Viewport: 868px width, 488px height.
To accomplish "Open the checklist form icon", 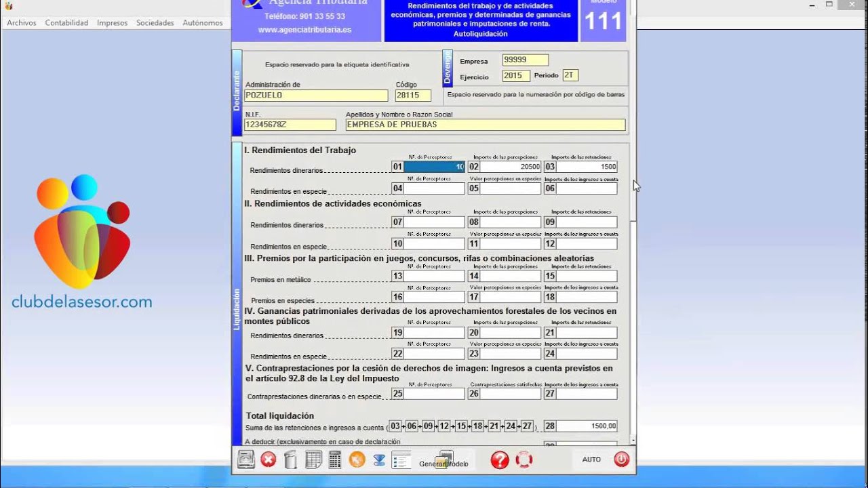I will 401,460.
